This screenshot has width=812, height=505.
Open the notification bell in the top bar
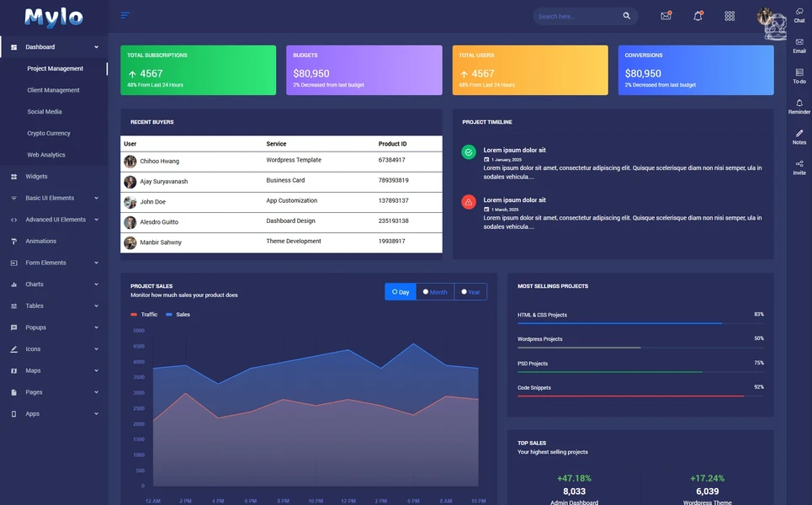click(697, 15)
